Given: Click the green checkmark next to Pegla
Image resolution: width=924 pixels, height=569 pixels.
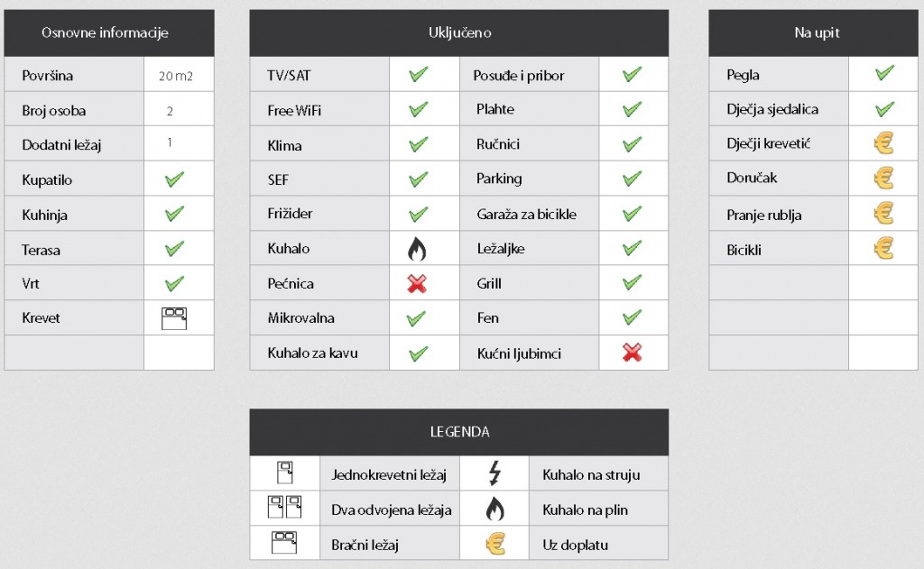Looking at the screenshot, I should (x=884, y=74).
